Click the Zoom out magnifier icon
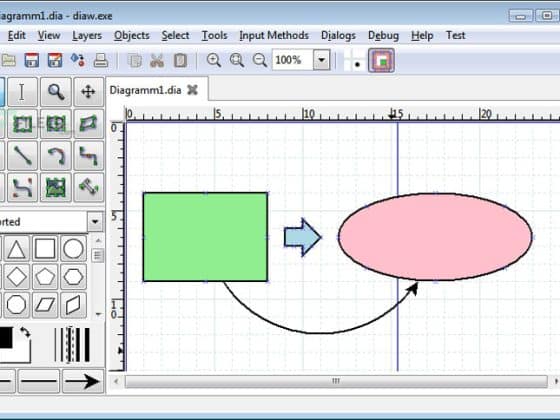The width and height of the screenshot is (560, 420). tap(260, 60)
